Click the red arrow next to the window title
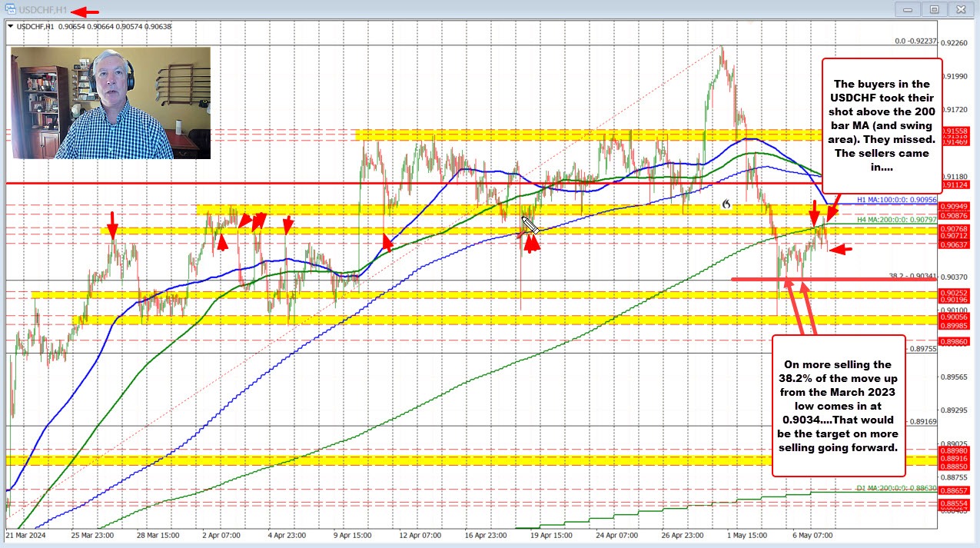 point(85,12)
